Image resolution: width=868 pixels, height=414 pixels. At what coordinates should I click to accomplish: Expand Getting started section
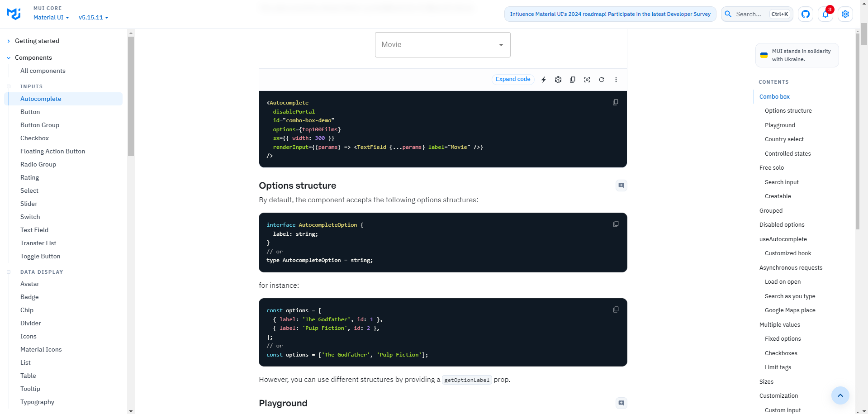coord(37,41)
